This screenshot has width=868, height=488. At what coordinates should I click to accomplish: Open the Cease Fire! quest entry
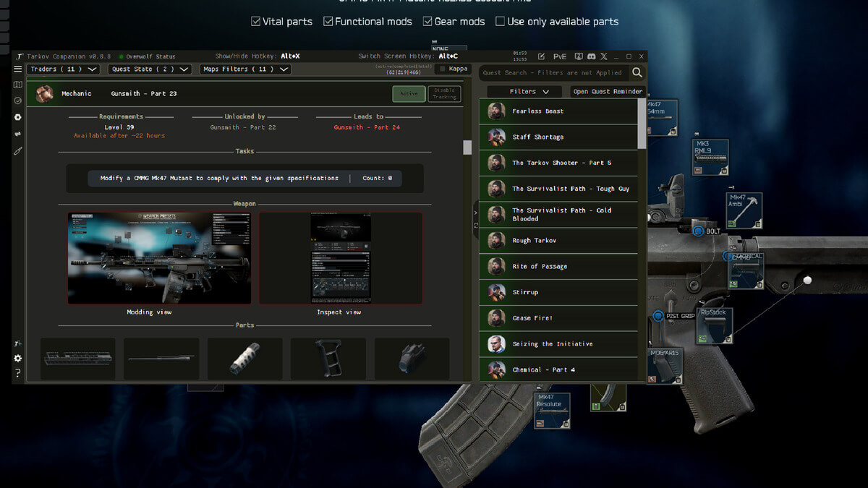coord(558,318)
